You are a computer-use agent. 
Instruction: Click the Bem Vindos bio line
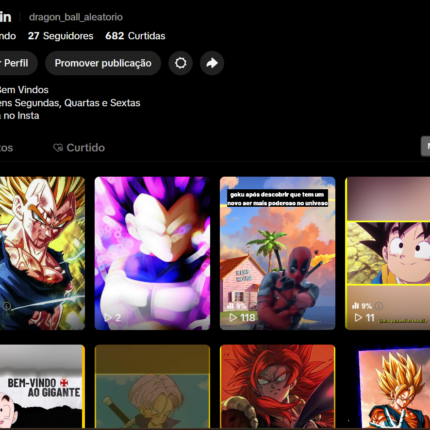24,90
